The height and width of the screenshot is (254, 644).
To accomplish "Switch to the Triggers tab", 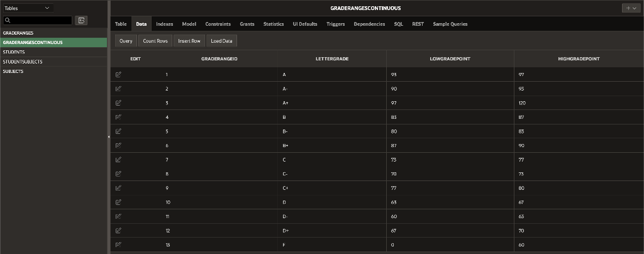I will click(x=336, y=24).
